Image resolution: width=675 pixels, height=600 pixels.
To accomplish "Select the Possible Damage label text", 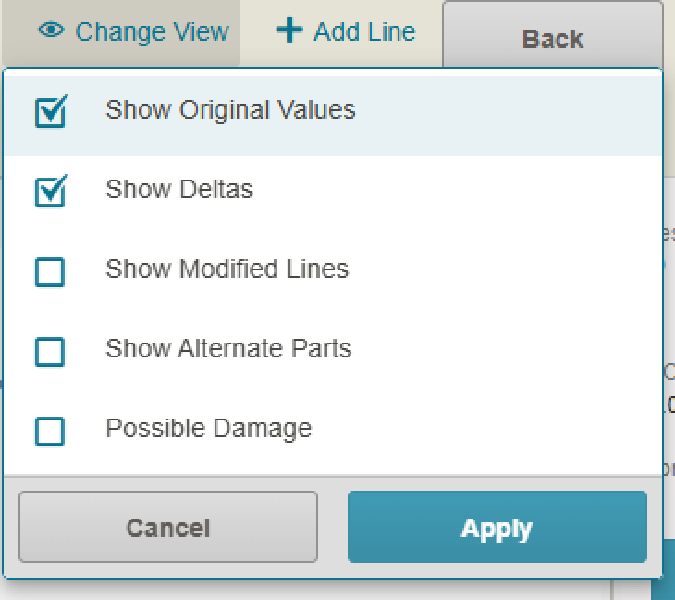I will 209,429.
